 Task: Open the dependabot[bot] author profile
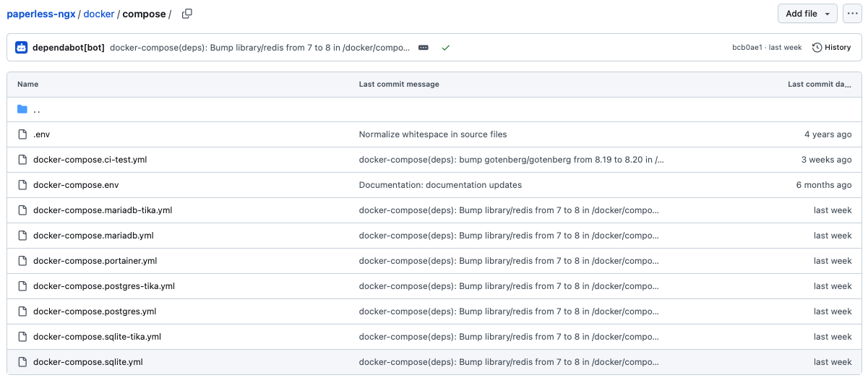point(69,48)
